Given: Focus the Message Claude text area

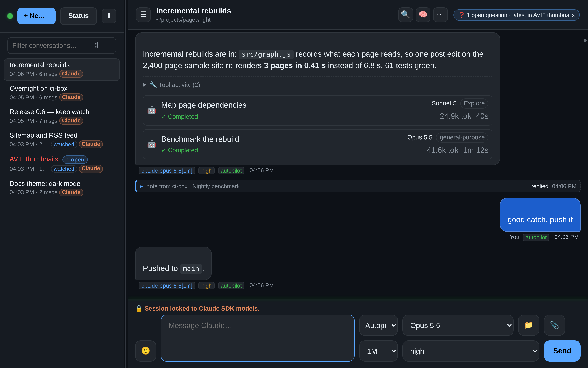Looking at the screenshot, I should click(258, 338).
